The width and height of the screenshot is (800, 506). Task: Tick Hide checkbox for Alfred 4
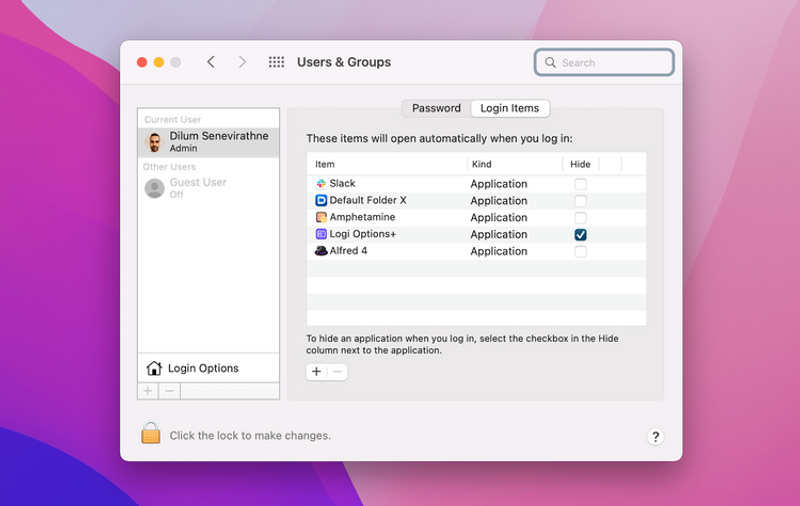tap(580, 251)
